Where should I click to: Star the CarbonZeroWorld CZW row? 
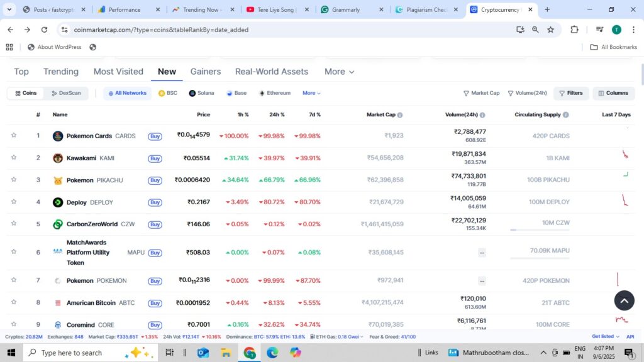tap(13, 224)
